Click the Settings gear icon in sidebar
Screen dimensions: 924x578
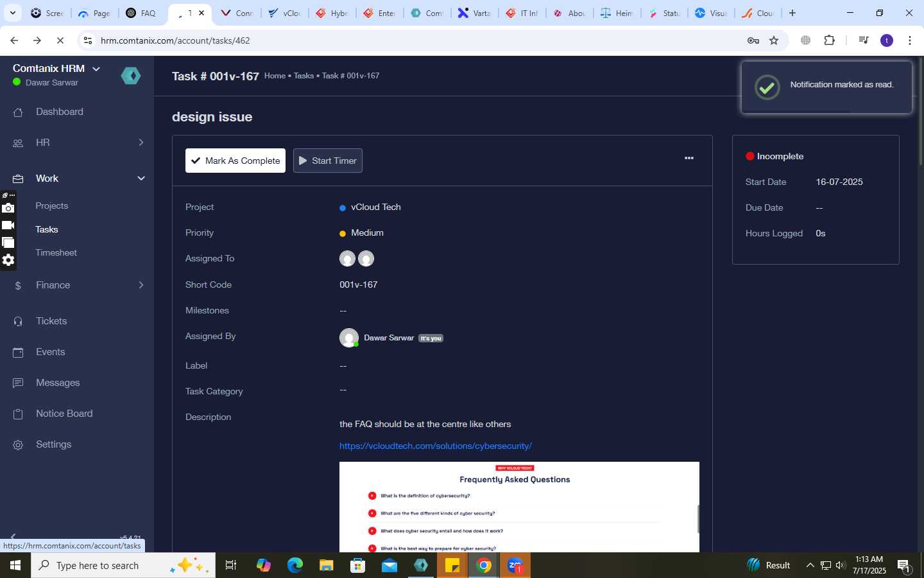coord(18,444)
